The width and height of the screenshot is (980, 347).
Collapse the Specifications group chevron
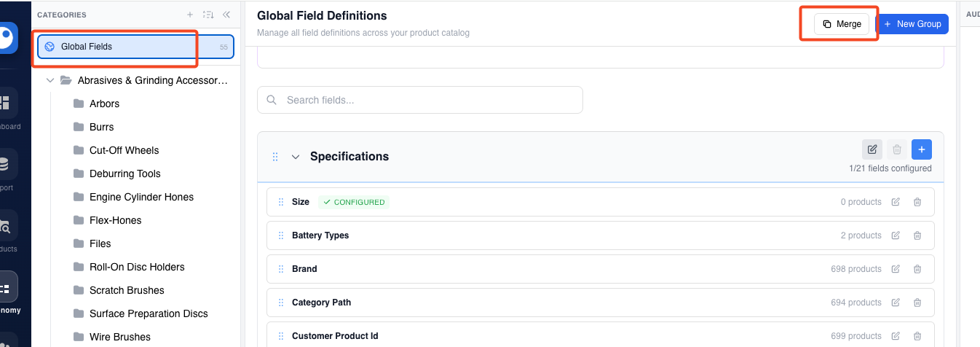(296, 157)
